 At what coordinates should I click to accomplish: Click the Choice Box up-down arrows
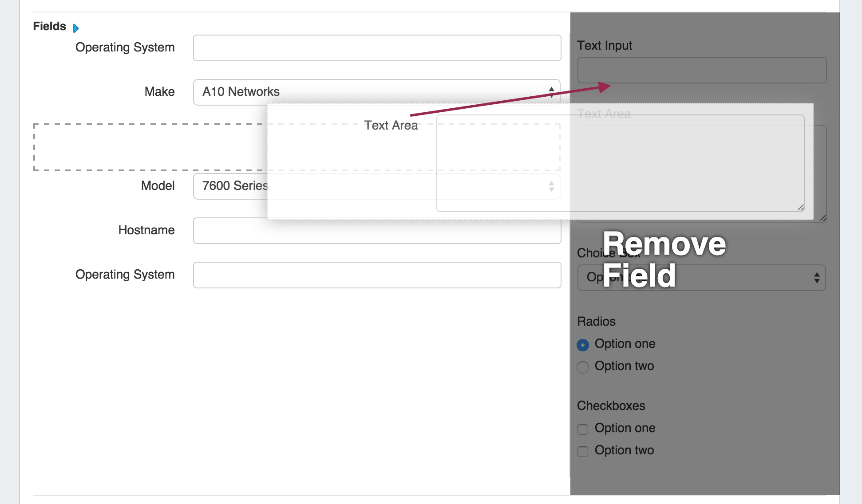coord(816,278)
